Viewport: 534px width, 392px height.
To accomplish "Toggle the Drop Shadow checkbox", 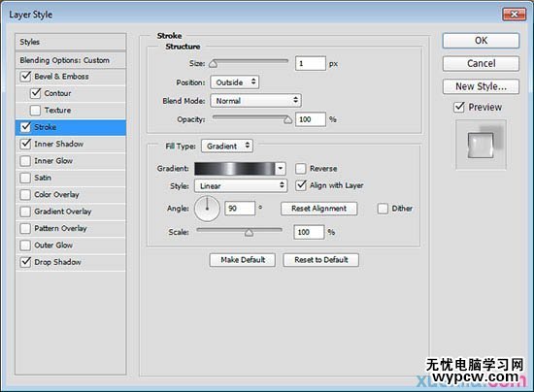I will tap(26, 262).
